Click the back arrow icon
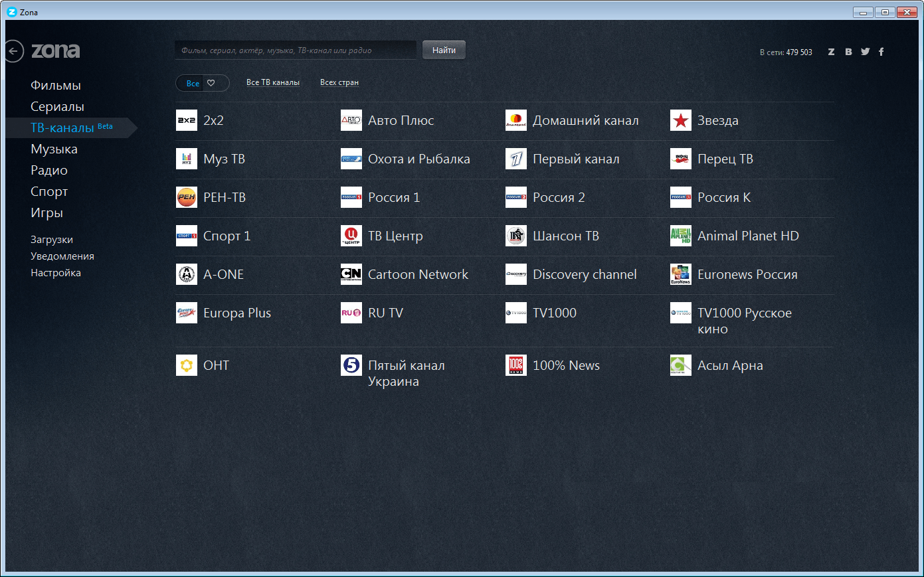This screenshot has height=577, width=924. tap(13, 51)
